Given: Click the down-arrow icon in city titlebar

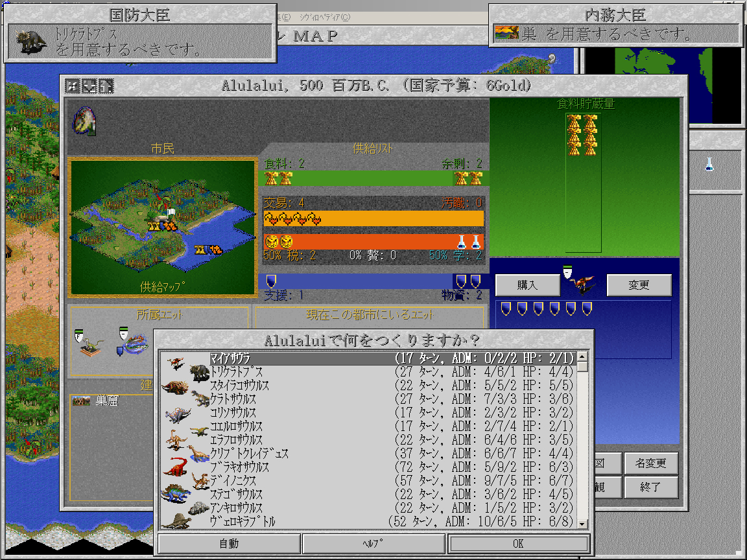Looking at the screenshot, I should coord(89,86).
